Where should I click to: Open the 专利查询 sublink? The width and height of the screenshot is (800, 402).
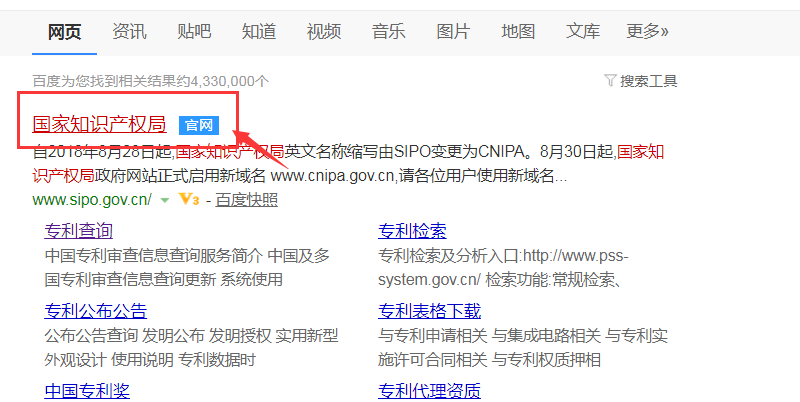click(79, 231)
